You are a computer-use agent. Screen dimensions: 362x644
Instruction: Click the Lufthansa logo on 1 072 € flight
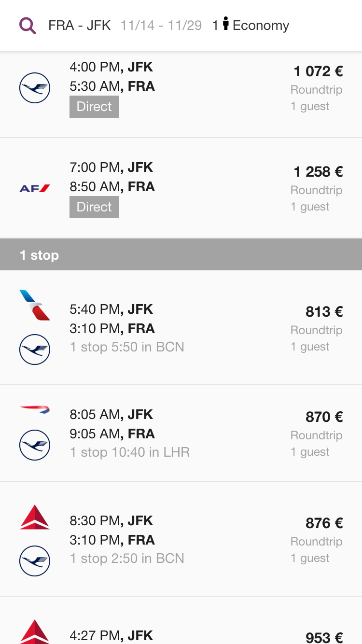(x=35, y=88)
